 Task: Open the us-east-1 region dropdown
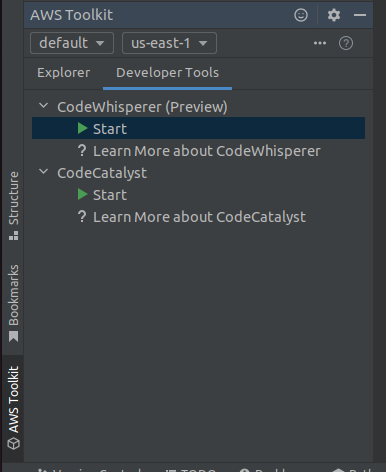[169, 43]
